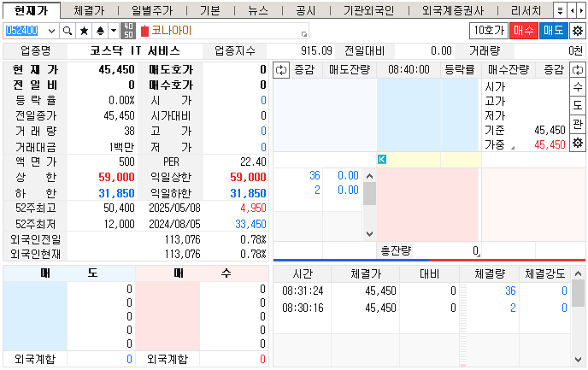Click the 체결강도 column header
Viewport: 588px width, 370px height.
(545, 274)
